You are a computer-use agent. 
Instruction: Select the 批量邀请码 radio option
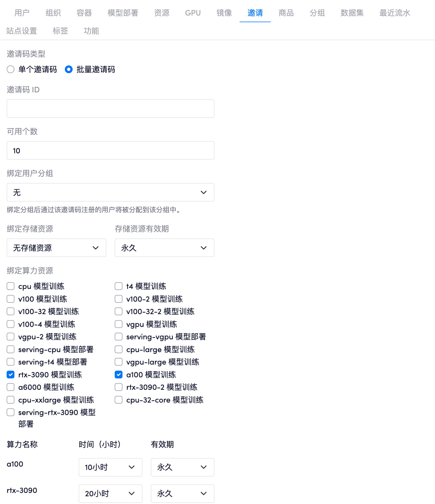(69, 69)
